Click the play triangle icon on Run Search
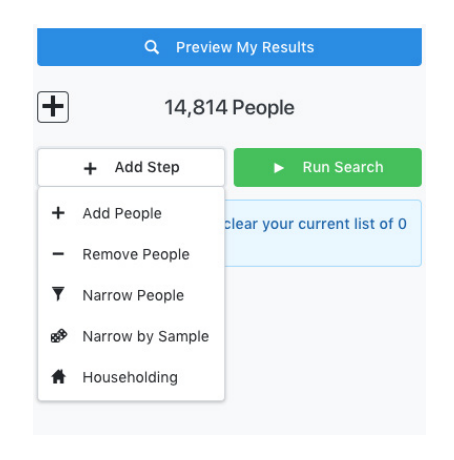 (278, 168)
